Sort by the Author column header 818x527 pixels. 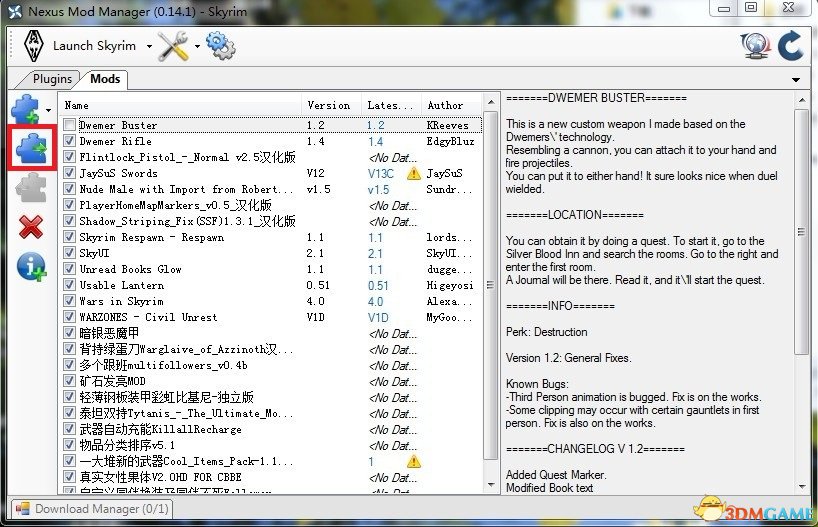pos(452,105)
